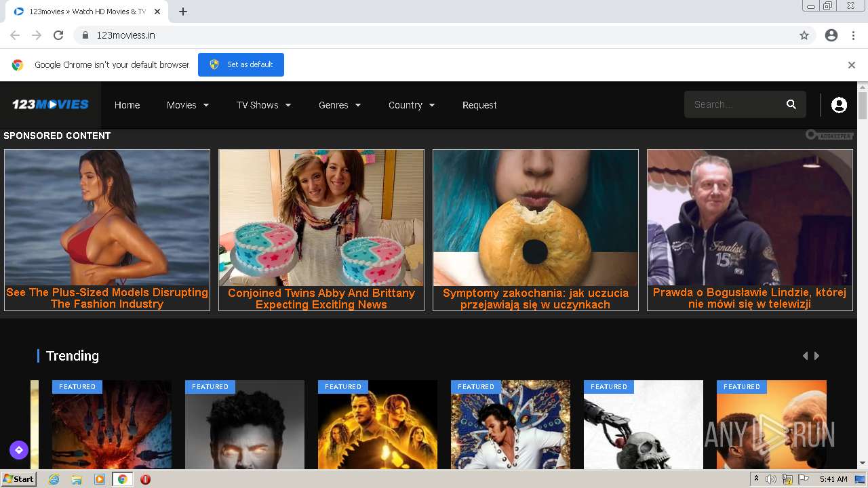Image resolution: width=868 pixels, height=488 pixels.
Task: Go forward in browser history
Action: (37, 35)
